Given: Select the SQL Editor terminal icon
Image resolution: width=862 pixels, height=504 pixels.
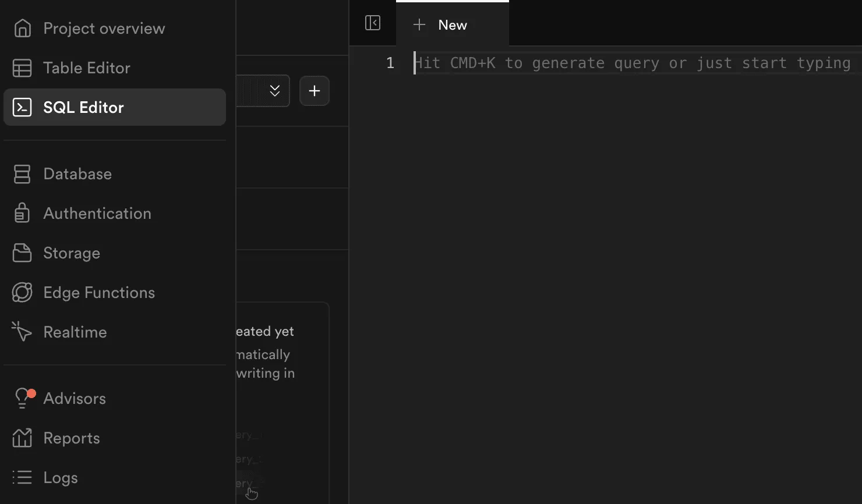Looking at the screenshot, I should (22, 107).
